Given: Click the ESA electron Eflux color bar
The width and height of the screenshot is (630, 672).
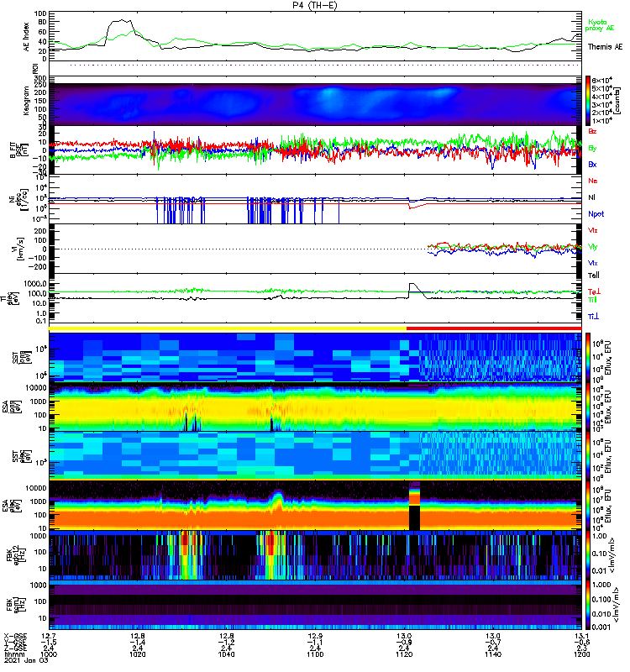Looking at the screenshot, I should [x=588, y=506].
